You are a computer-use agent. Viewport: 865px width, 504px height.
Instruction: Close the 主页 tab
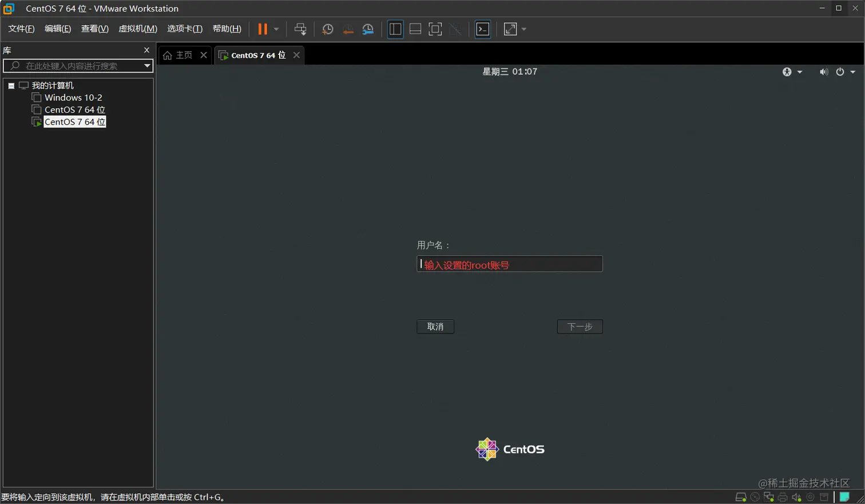click(204, 55)
